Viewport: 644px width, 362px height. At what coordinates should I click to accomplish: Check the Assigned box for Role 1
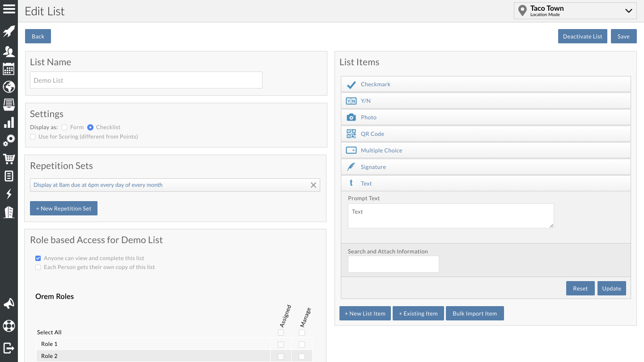(281, 345)
